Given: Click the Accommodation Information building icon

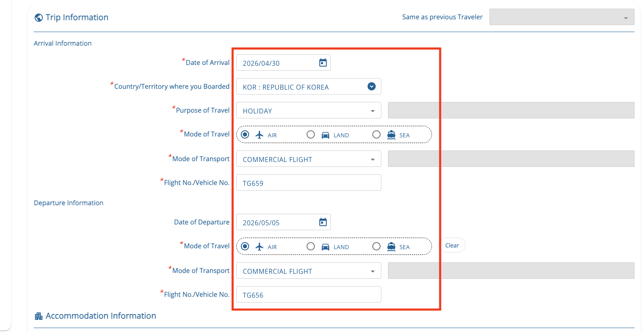Looking at the screenshot, I should (x=39, y=316).
